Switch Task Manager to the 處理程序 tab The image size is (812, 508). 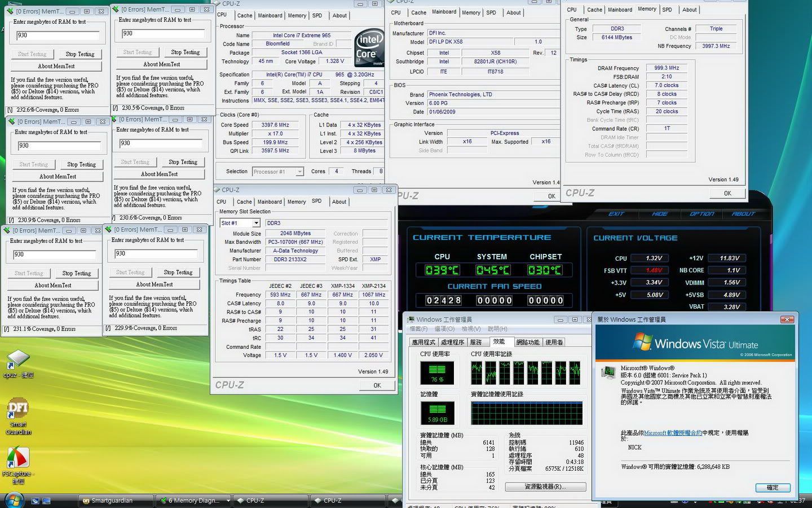[452, 342]
